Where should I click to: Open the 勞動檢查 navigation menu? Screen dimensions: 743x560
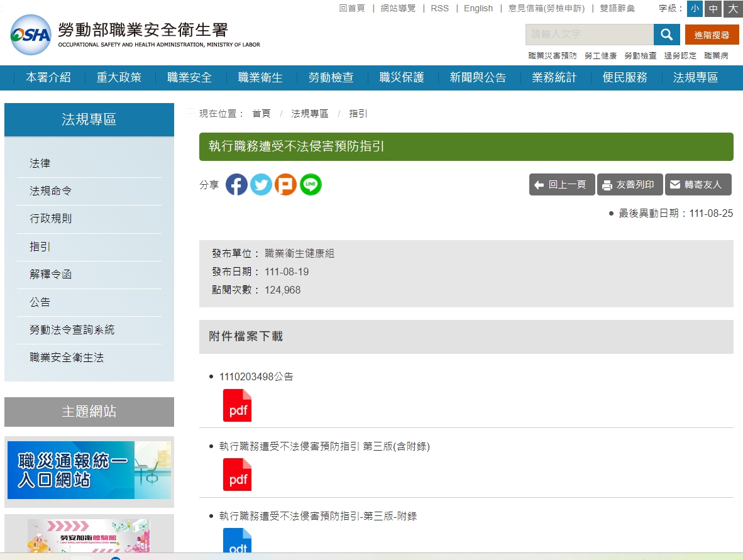click(331, 78)
